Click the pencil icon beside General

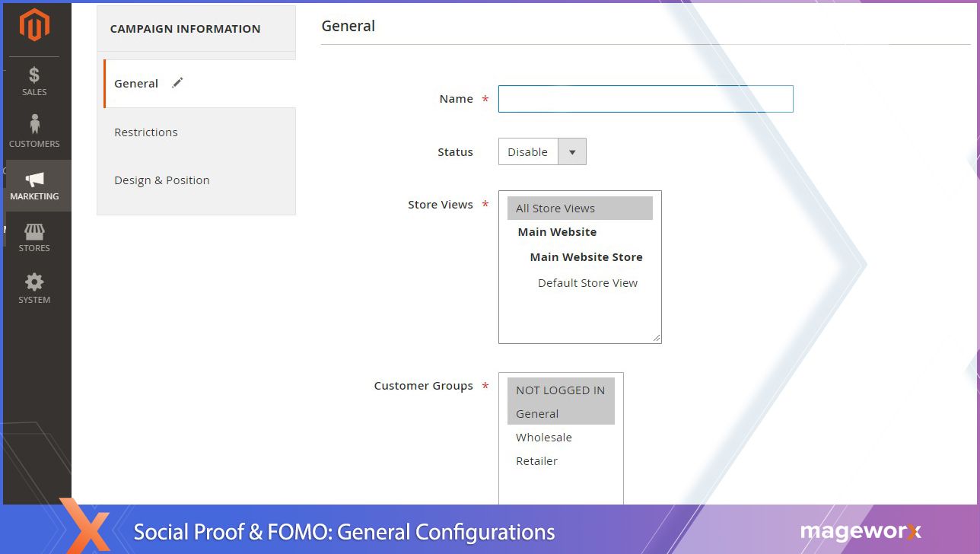point(177,83)
